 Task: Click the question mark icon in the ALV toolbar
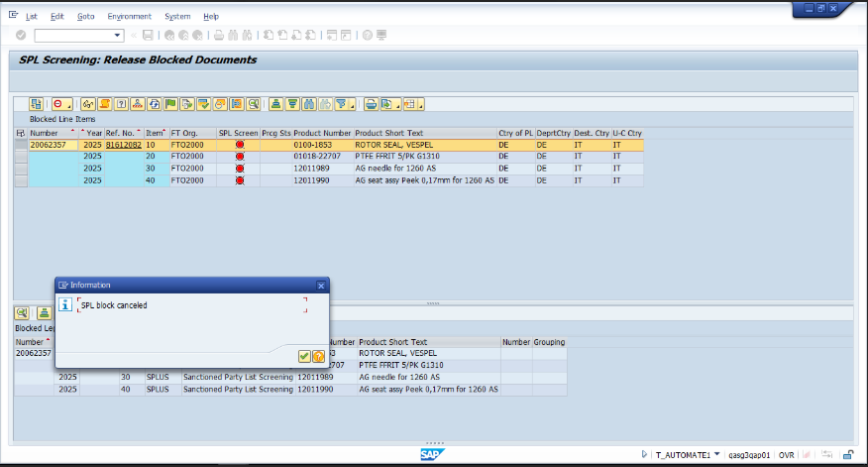pos(121,104)
